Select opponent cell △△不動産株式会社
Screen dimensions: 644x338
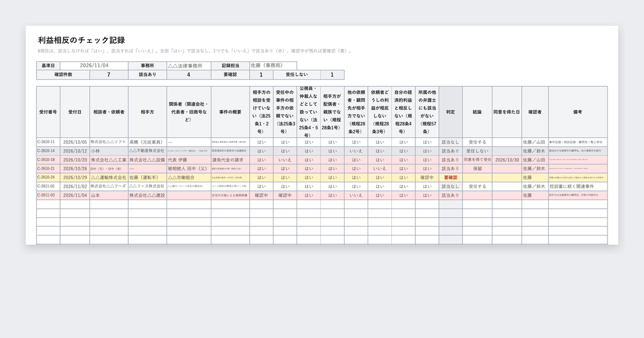tap(148, 151)
